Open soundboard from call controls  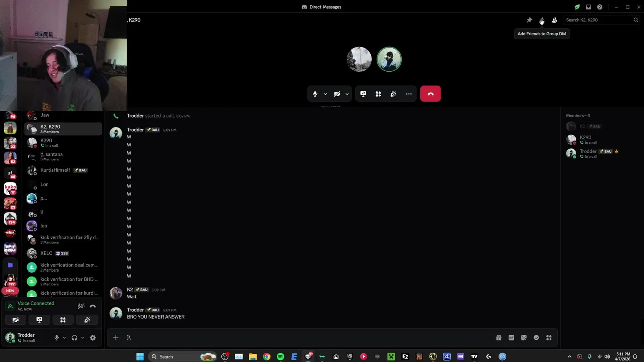click(x=393, y=94)
